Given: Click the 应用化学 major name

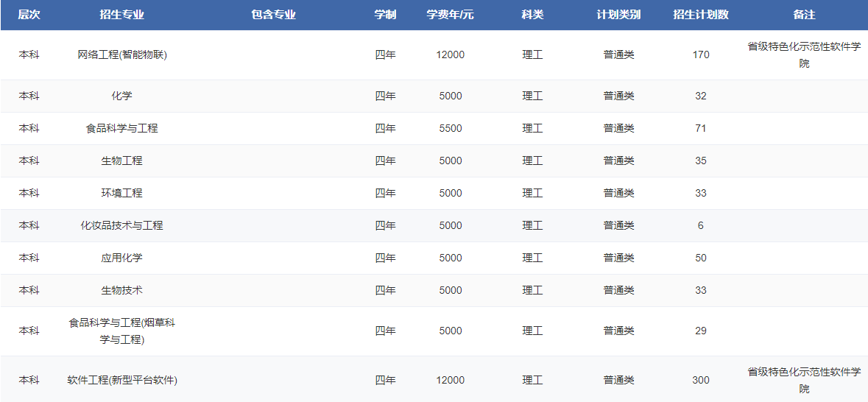Looking at the screenshot, I should [x=122, y=258].
